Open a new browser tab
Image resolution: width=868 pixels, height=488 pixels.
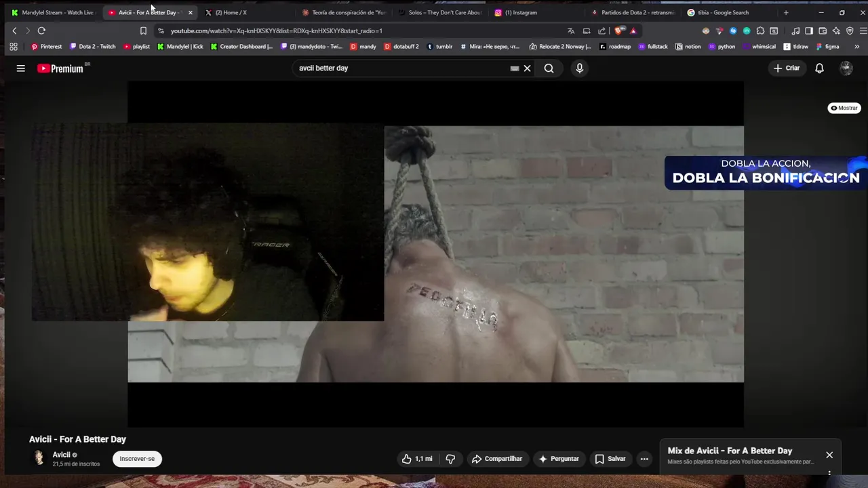point(786,12)
